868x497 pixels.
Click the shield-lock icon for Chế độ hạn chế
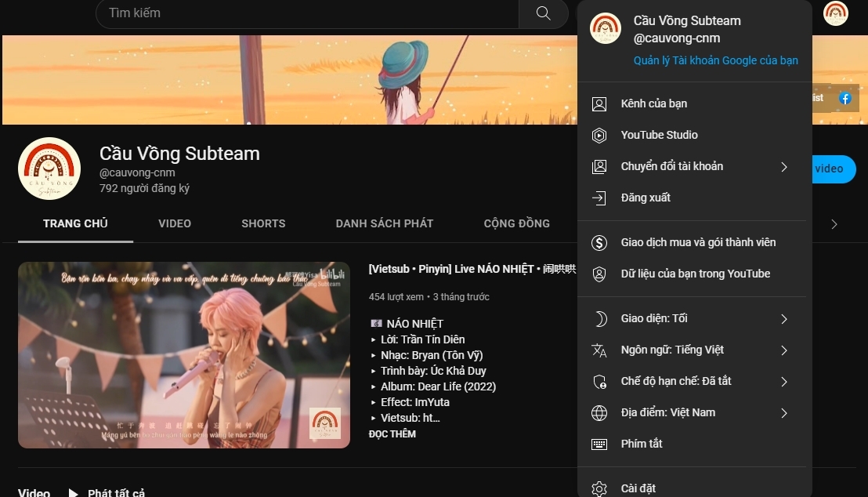point(599,382)
